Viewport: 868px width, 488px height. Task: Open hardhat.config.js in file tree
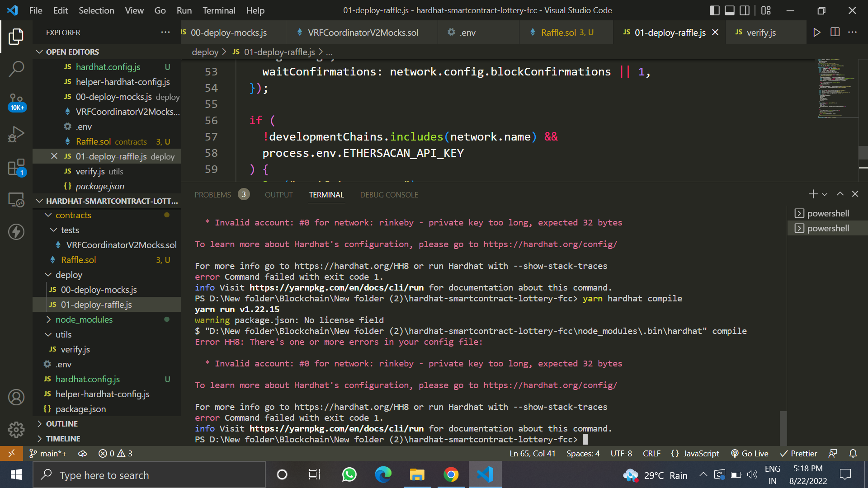tap(107, 379)
